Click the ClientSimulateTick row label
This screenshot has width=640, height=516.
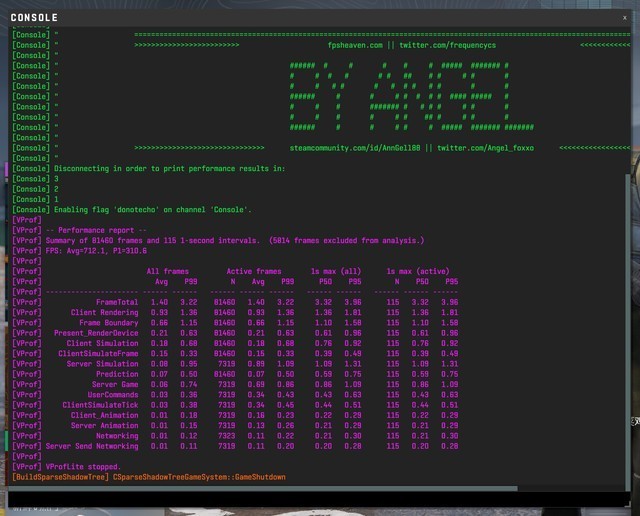pyautogui.click(x=100, y=405)
